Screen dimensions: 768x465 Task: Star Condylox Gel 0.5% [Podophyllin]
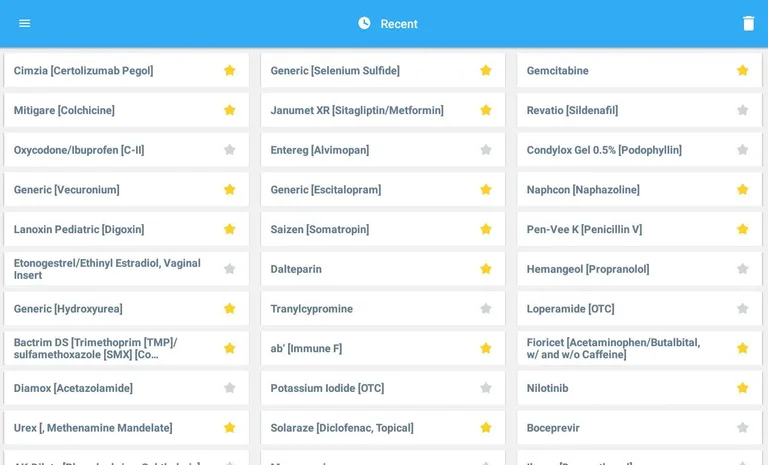pyautogui.click(x=743, y=150)
